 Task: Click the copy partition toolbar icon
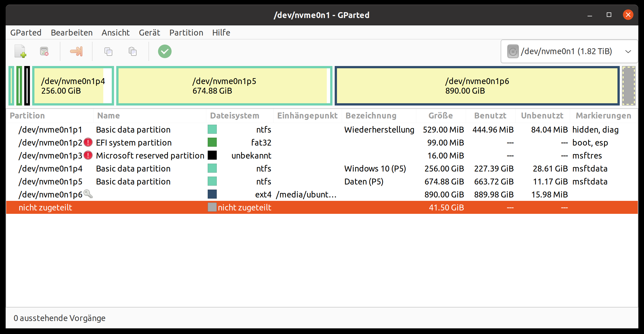(108, 51)
